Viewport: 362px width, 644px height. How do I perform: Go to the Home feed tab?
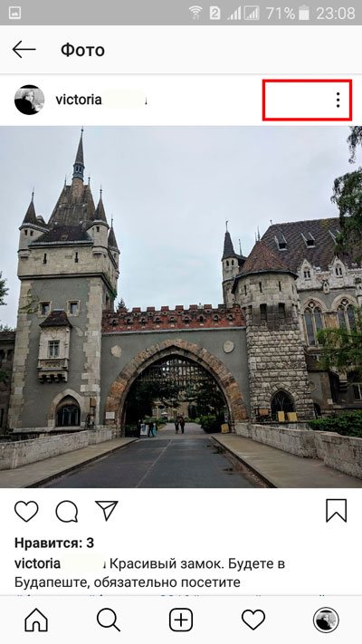[36, 620]
